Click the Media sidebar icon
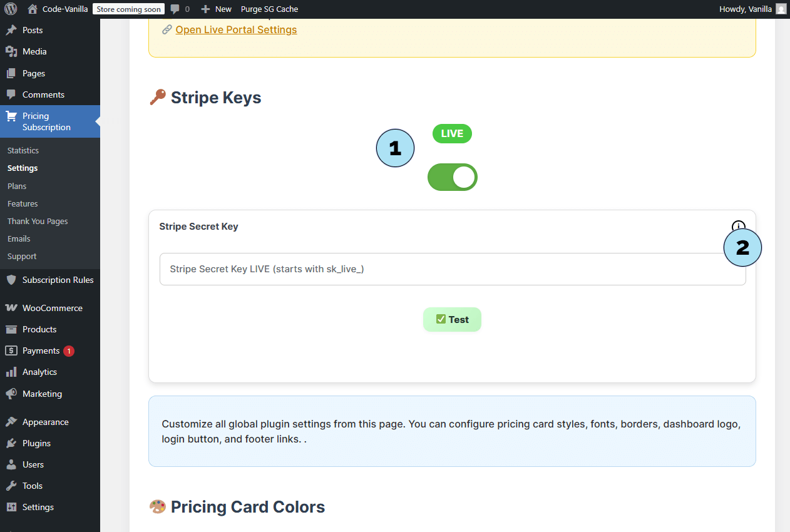Viewport: 790px width, 532px height. (x=11, y=51)
